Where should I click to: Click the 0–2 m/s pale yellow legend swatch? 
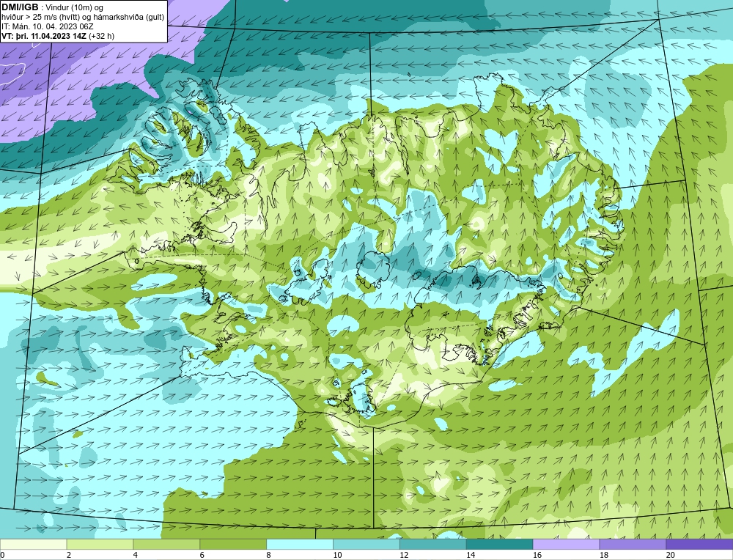[33, 544]
